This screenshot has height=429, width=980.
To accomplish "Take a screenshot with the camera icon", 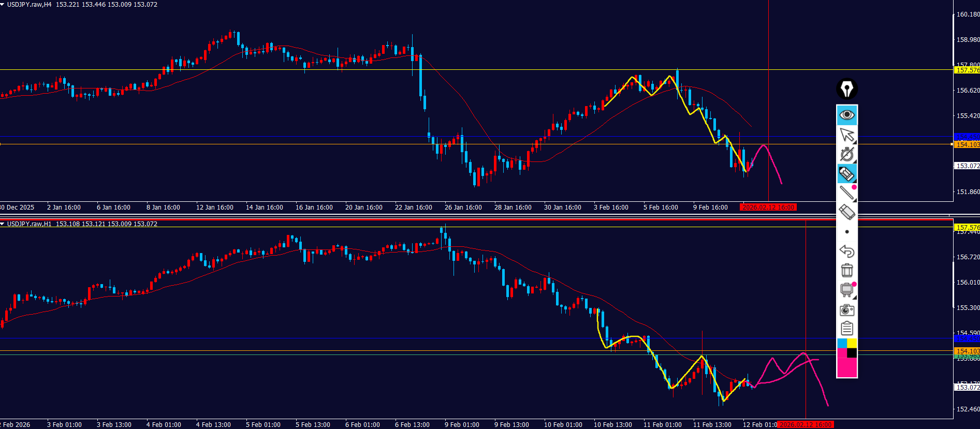I will [846, 310].
